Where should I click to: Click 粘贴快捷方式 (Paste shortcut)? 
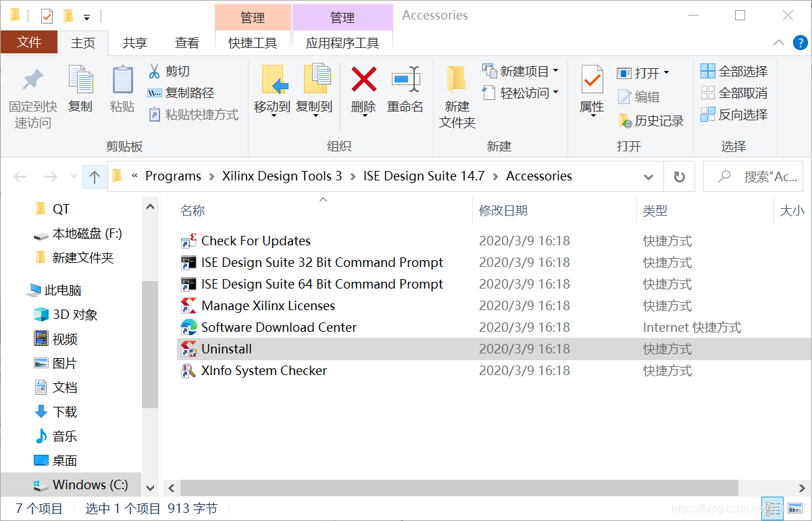[193, 114]
